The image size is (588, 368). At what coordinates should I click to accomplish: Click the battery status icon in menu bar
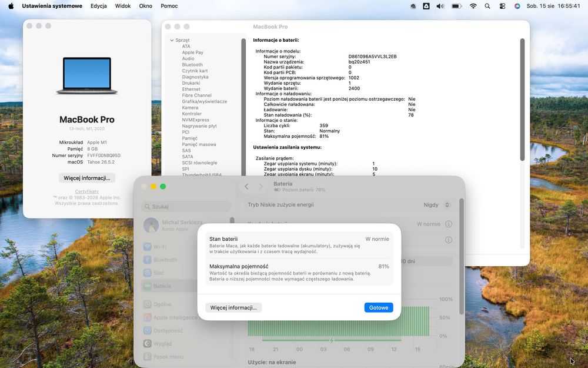(x=456, y=6)
